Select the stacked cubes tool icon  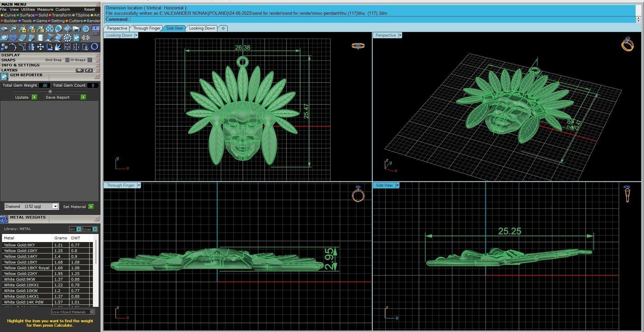point(4,47)
